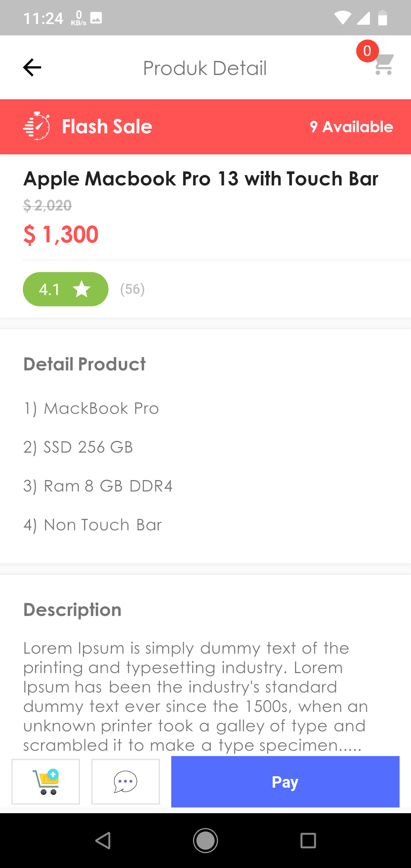Open the Detail Product section

pos(84,364)
